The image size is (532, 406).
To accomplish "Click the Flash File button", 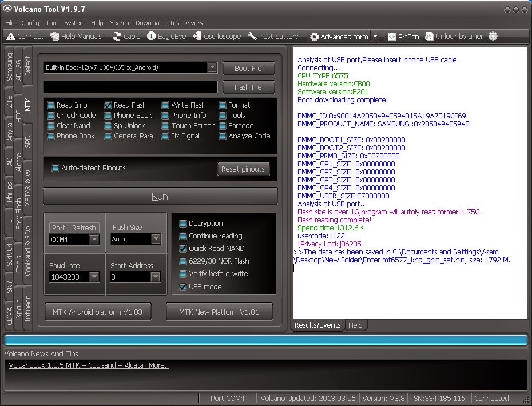I will pyautogui.click(x=248, y=87).
